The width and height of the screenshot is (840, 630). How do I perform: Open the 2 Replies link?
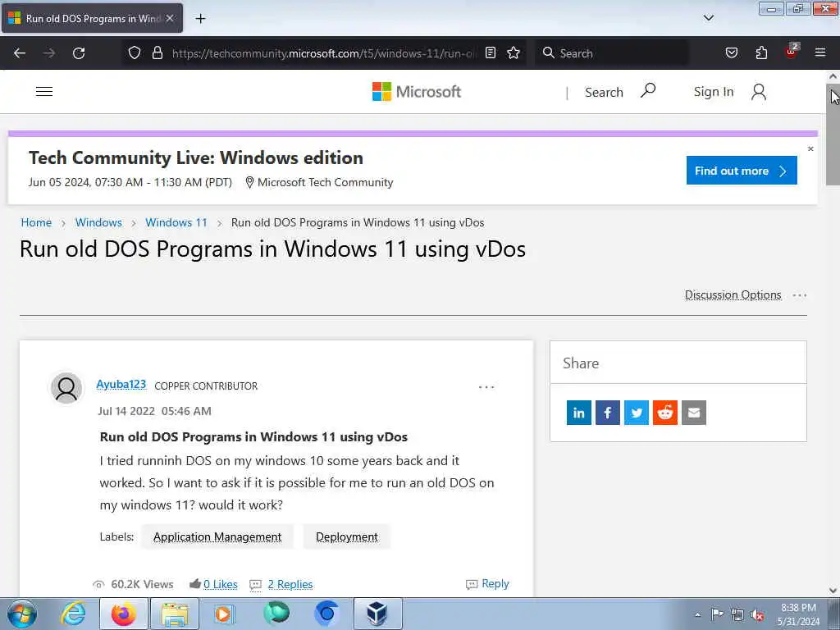point(290,584)
